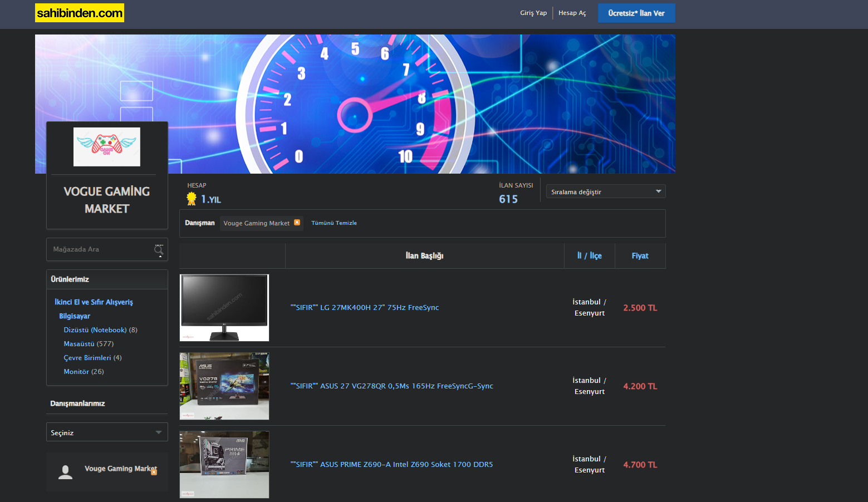Expand the Seçiniz consultant dropdown
868x502 pixels.
(x=107, y=432)
